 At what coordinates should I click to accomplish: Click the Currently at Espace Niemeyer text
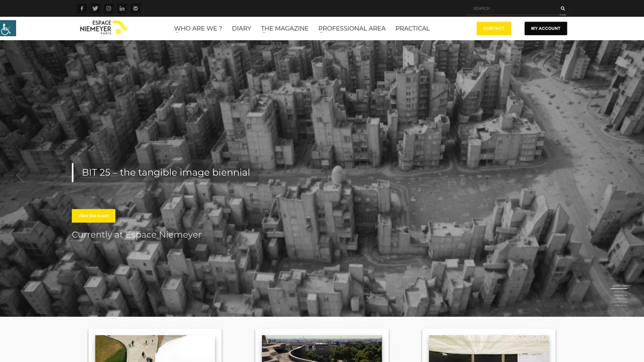137,235
